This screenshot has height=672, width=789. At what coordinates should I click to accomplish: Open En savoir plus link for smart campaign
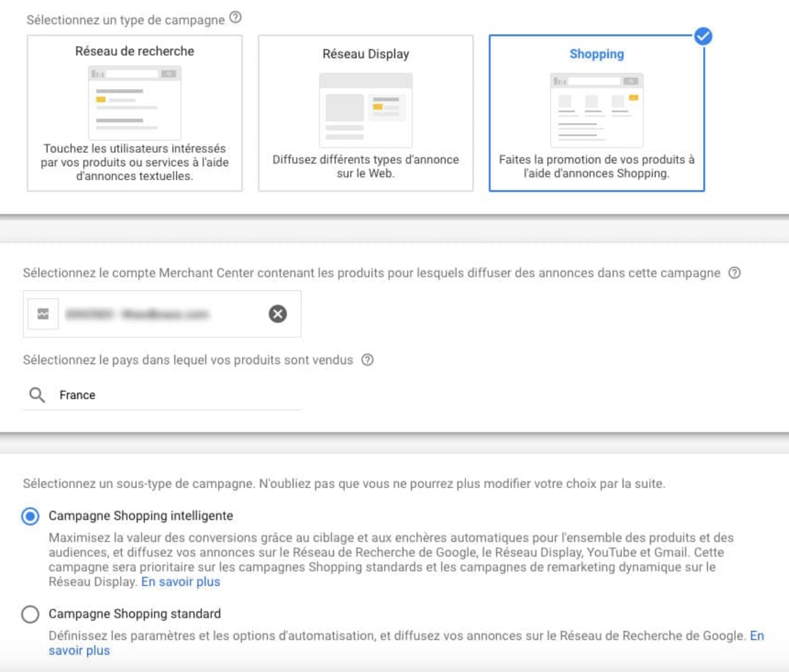[180, 582]
